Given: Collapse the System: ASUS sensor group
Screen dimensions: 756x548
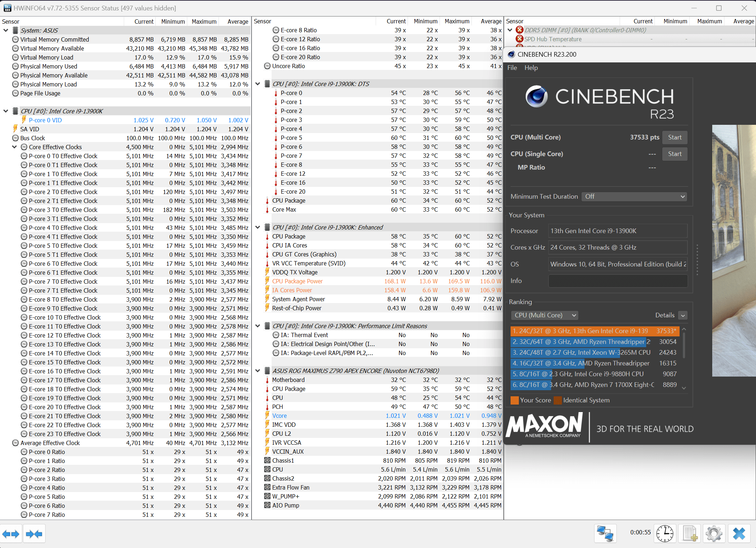Looking at the screenshot, I should coord(6,30).
